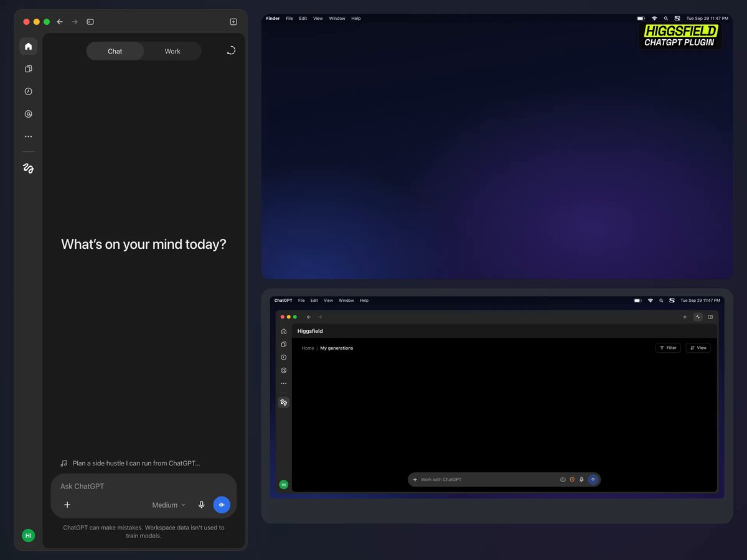Open the Home icon in left sidebar
747x560 pixels.
click(x=28, y=46)
